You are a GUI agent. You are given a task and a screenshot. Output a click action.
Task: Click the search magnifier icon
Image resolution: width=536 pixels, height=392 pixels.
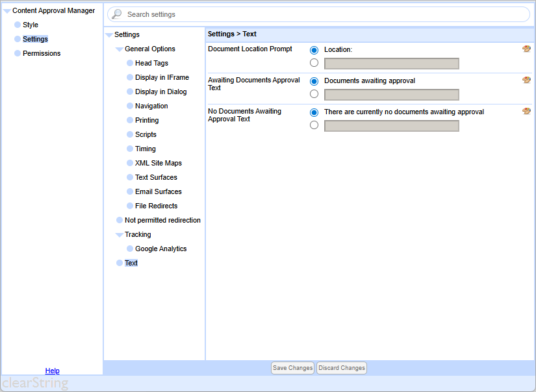point(117,14)
